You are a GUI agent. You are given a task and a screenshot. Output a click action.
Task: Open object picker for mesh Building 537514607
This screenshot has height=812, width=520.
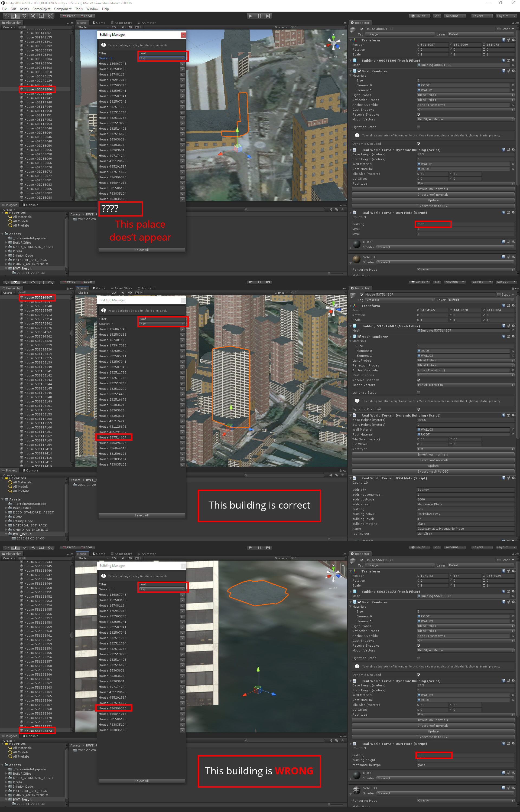pyautogui.click(x=513, y=330)
